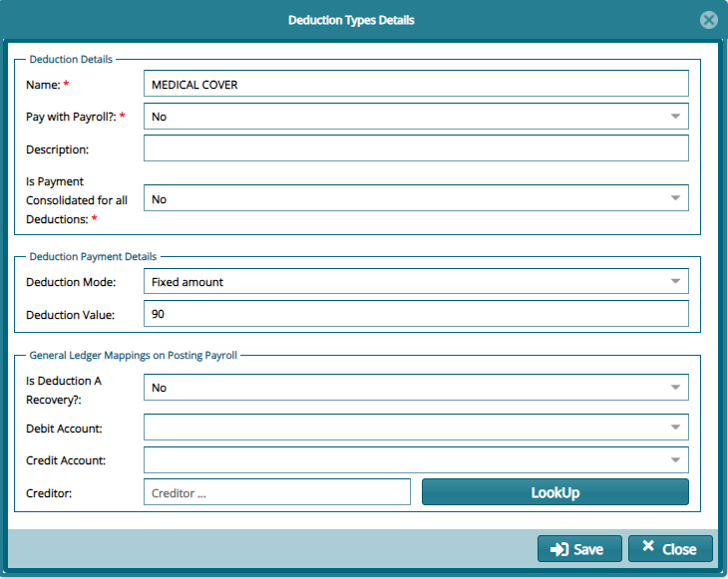The height and width of the screenshot is (579, 728).
Task: Click 'Is Payment Consolidated for all Deductions' label
Action: tap(77, 200)
